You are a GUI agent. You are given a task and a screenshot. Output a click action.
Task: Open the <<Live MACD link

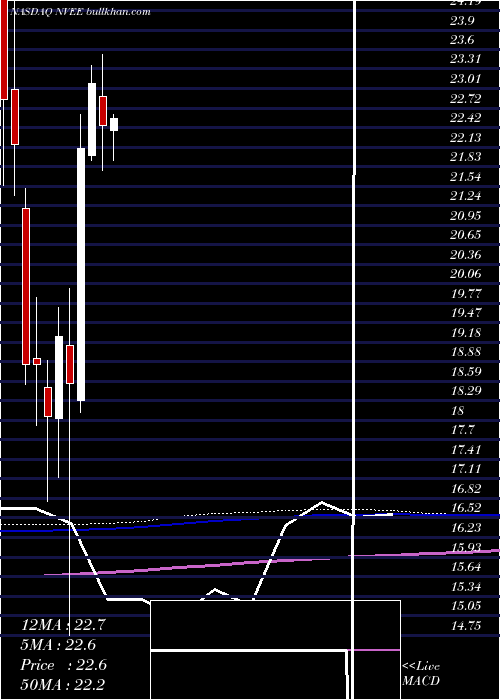coord(421,673)
